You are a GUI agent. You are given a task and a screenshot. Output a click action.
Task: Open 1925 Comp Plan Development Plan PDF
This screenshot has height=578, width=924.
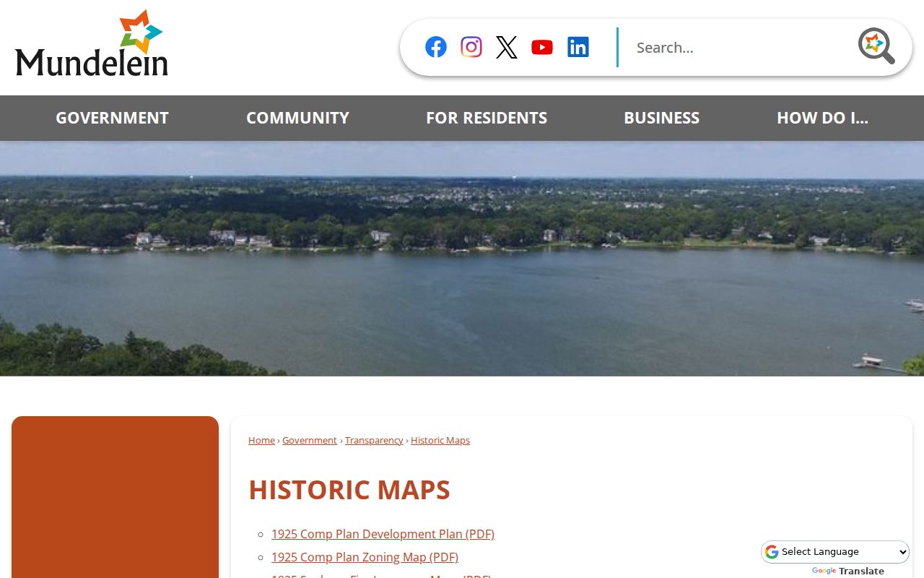pos(383,534)
